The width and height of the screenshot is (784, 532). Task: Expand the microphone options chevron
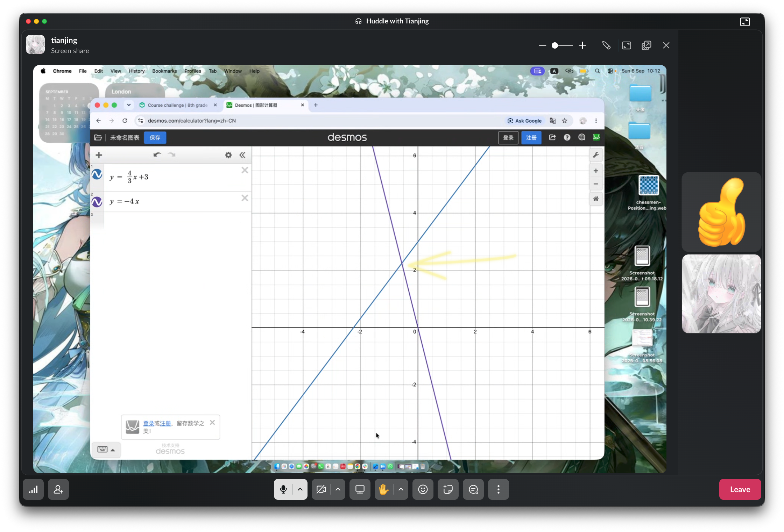point(300,489)
